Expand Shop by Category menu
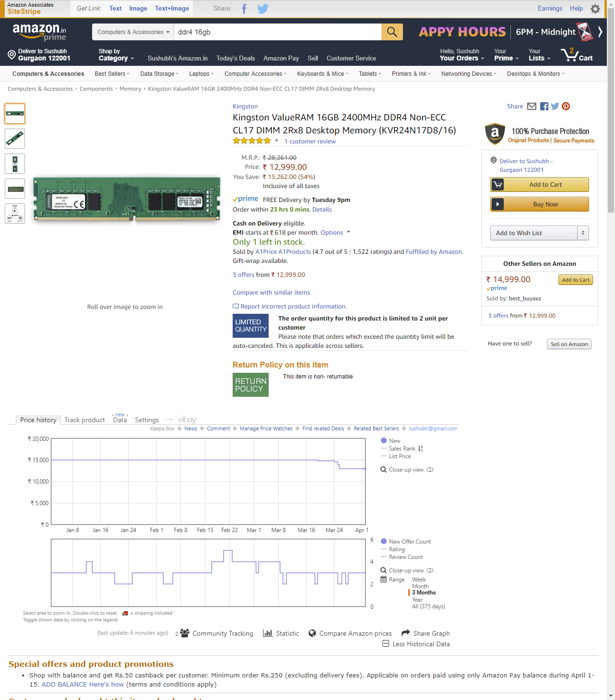The width and height of the screenshot is (615, 700). point(116,55)
